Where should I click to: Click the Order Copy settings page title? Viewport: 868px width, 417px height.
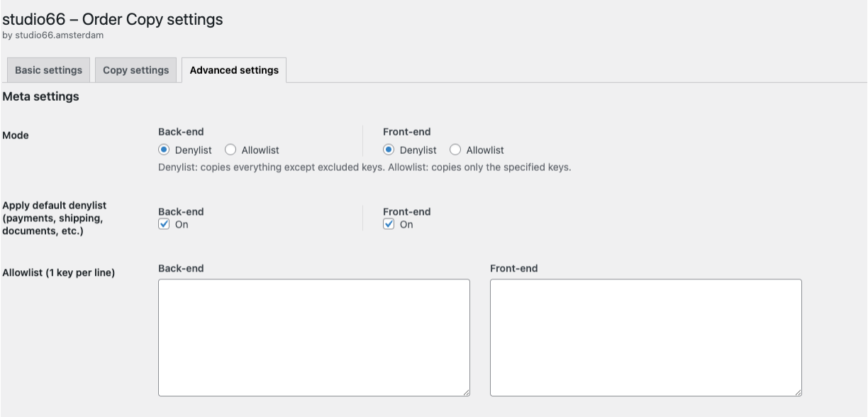[x=113, y=19]
